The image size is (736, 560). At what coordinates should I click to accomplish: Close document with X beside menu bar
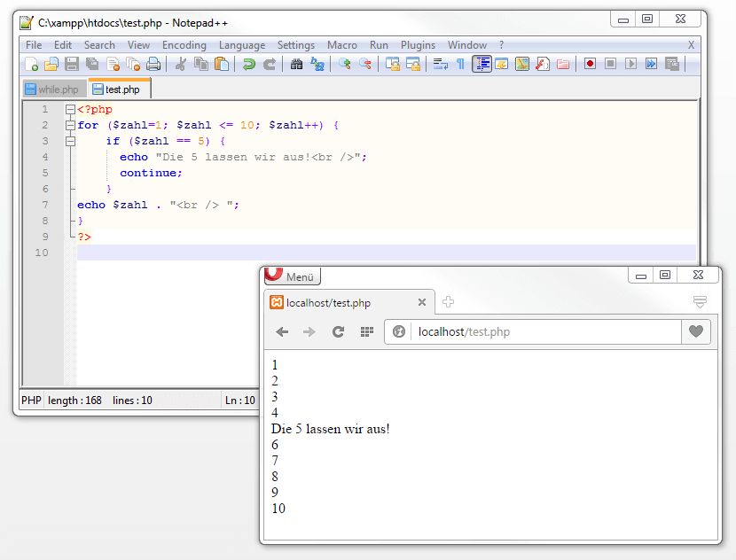691,45
